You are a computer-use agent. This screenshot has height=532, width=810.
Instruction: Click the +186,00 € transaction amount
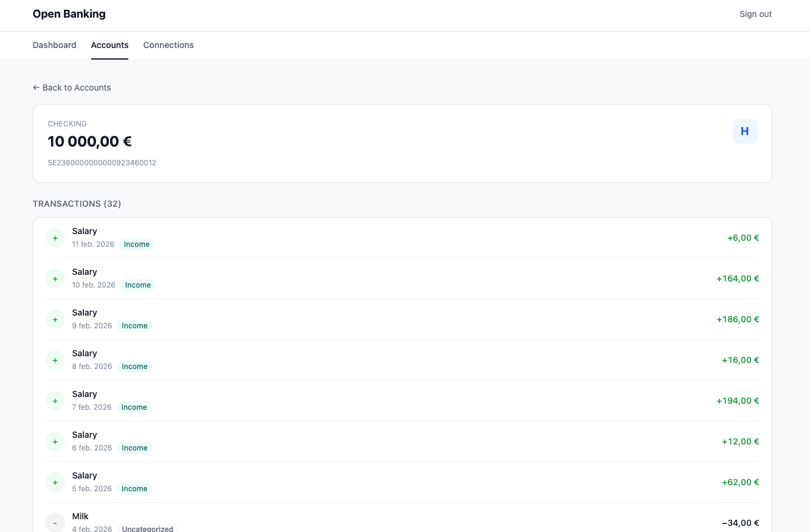[738, 319]
